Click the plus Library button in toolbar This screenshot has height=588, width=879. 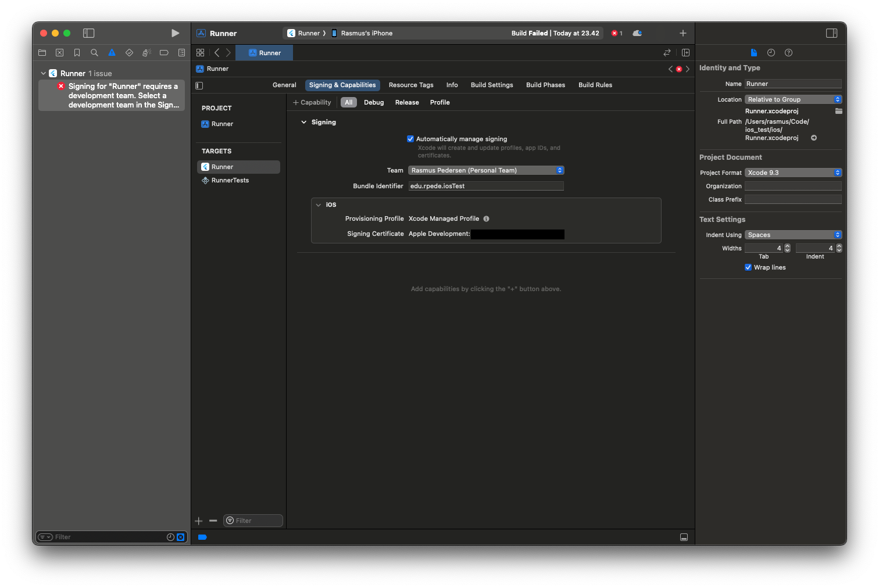point(683,33)
